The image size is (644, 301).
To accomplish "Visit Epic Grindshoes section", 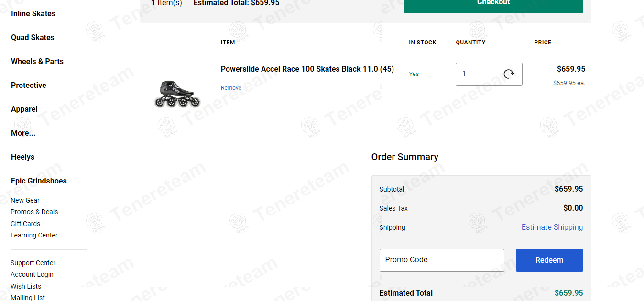I will click(x=39, y=181).
